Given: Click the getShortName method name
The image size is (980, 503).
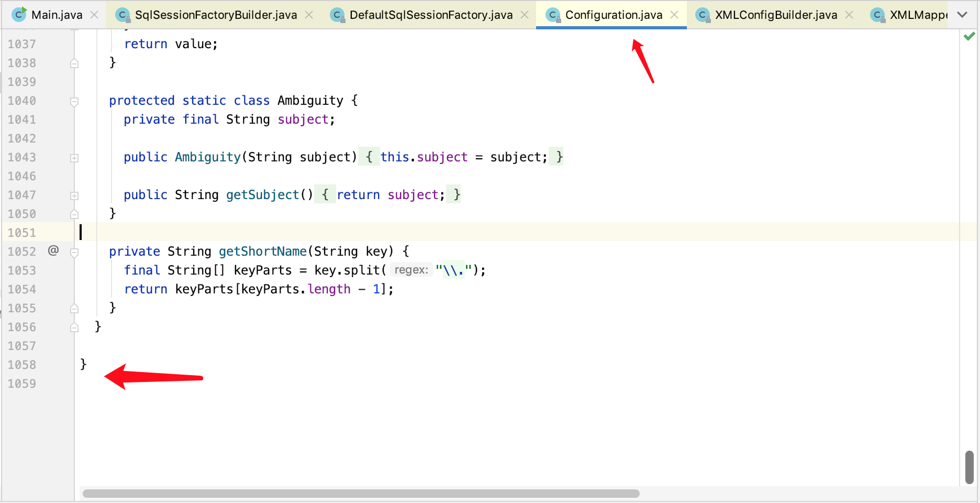Looking at the screenshot, I should [x=262, y=251].
